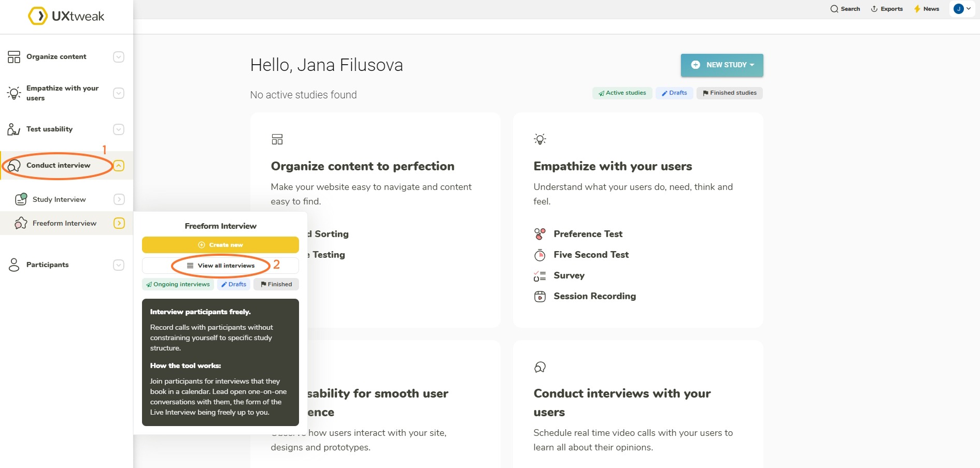Expand the Test usability section

click(x=119, y=129)
